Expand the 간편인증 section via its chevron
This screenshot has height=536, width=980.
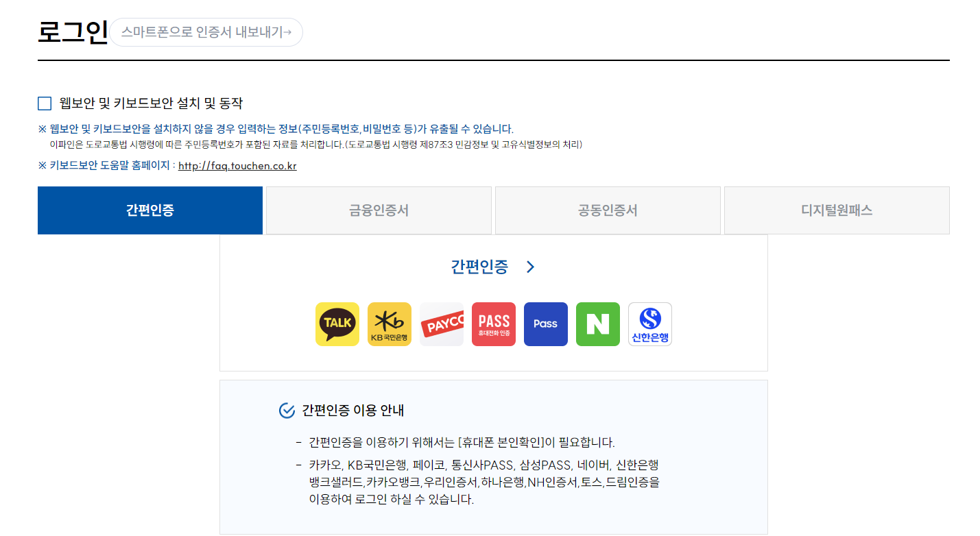pyautogui.click(x=529, y=267)
